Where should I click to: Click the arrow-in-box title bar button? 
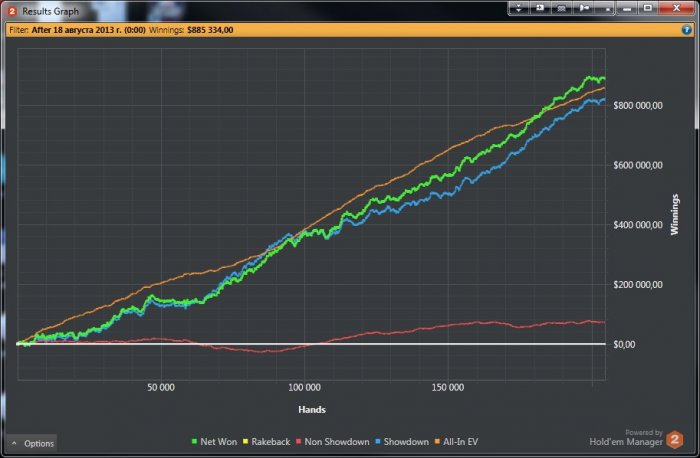click(x=540, y=8)
